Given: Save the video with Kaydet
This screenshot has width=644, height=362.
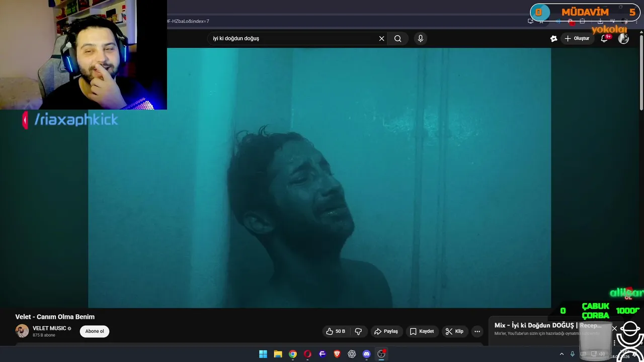Looking at the screenshot, I should point(422,331).
